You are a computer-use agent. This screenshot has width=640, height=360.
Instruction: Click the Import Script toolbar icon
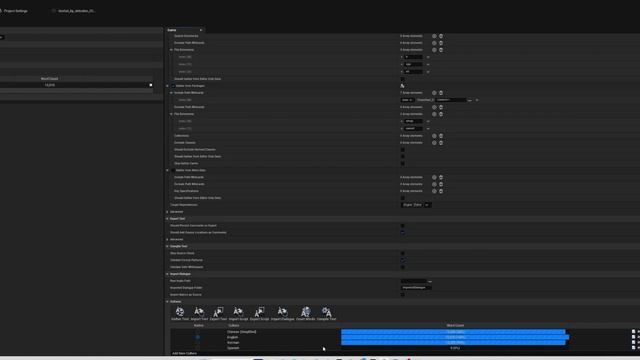[238, 313]
